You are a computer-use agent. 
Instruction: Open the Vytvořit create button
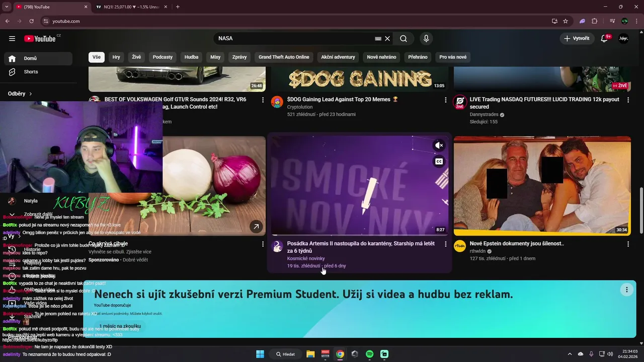[577, 39]
